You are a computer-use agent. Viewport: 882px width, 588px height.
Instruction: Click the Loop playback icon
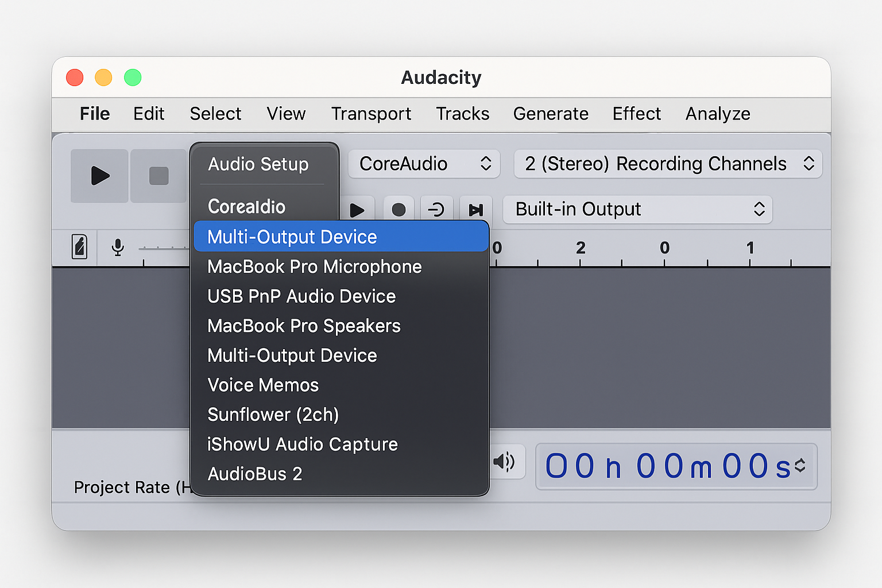(436, 209)
